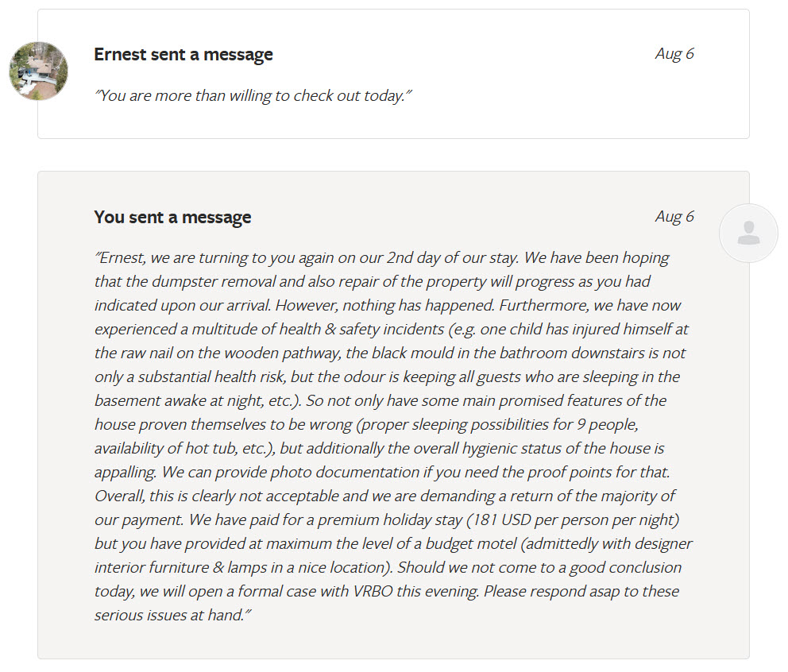Click the "Ernest sent a message" heading
Screen dimensions: 788x672
click(183, 54)
